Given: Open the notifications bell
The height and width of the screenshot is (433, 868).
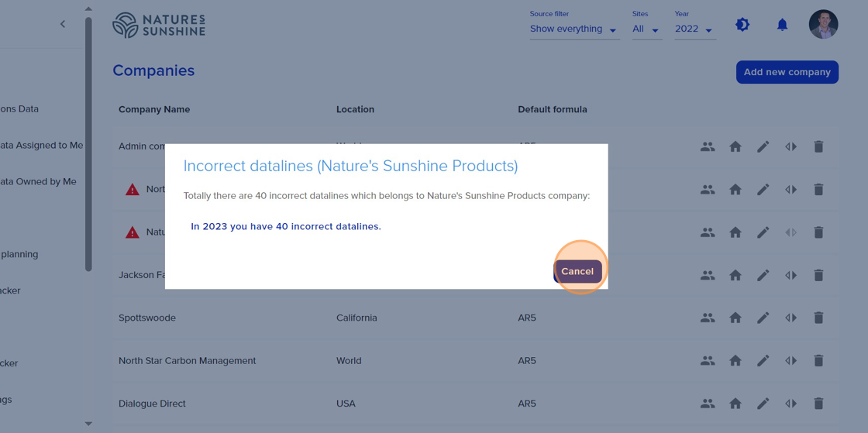Looking at the screenshot, I should [782, 24].
